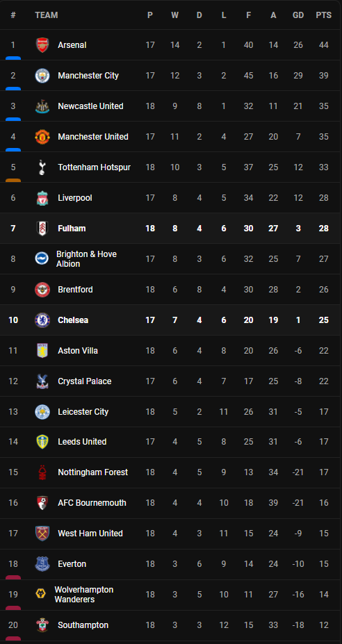
Task: Click the TEAM column header
Action: [x=47, y=15]
